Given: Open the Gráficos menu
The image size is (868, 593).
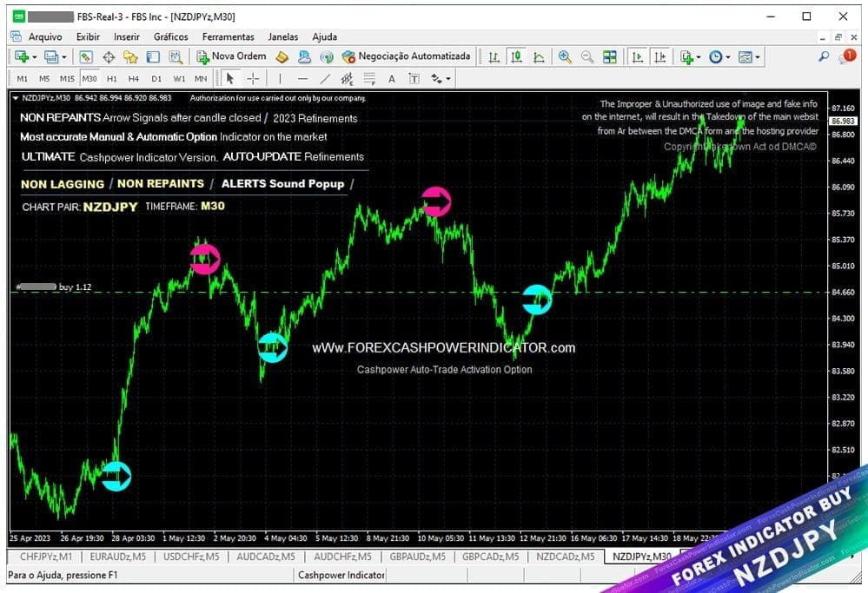Looking at the screenshot, I should [x=170, y=36].
